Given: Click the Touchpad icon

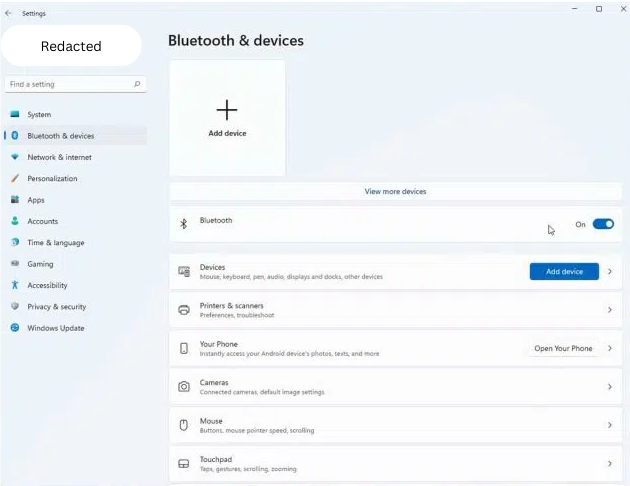Looking at the screenshot, I should click(184, 464).
